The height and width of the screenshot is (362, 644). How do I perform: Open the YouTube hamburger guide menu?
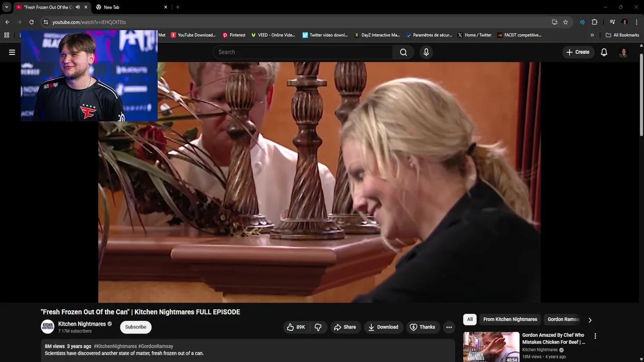pos(12,52)
